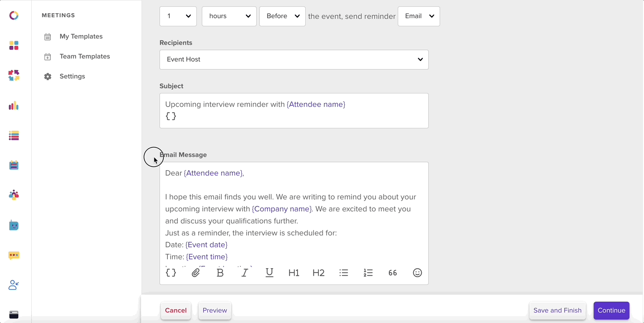Insert a block quote
The width and height of the screenshot is (644, 323).
click(x=393, y=273)
